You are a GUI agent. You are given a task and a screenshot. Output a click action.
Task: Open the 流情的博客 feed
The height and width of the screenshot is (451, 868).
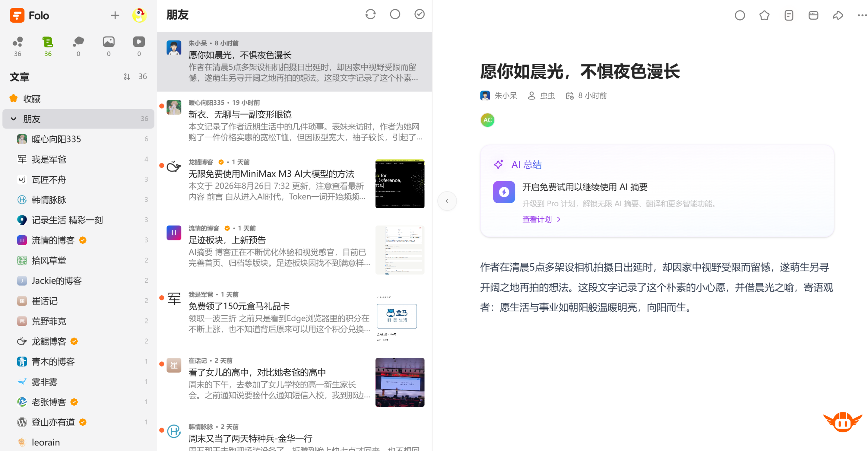coord(78,240)
